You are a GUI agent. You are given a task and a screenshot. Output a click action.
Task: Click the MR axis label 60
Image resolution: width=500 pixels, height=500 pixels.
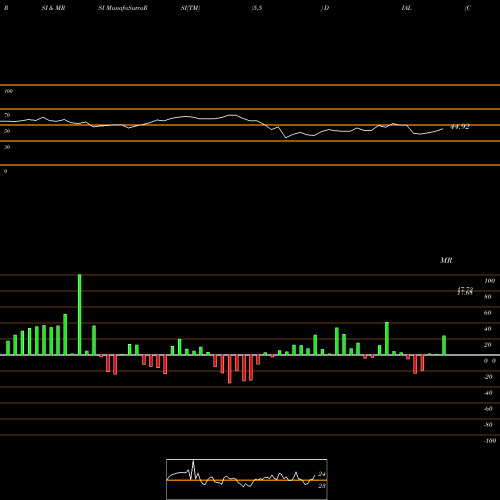pyautogui.click(x=488, y=313)
